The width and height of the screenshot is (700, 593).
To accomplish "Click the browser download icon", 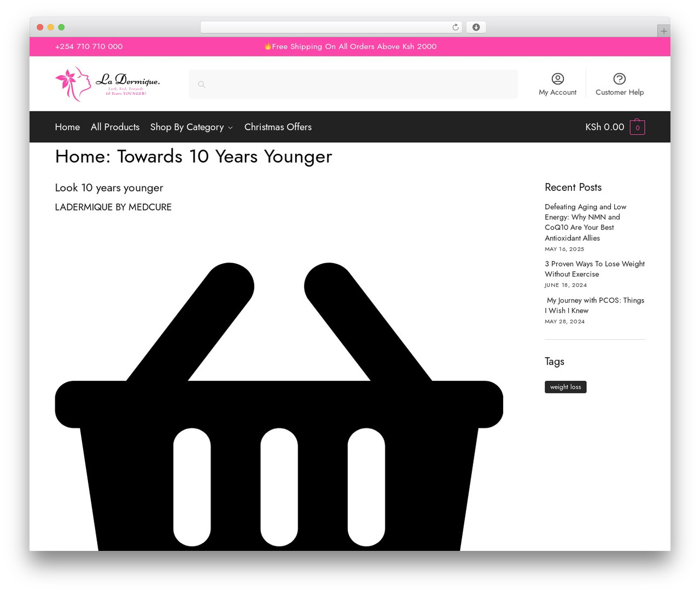I will pyautogui.click(x=476, y=27).
